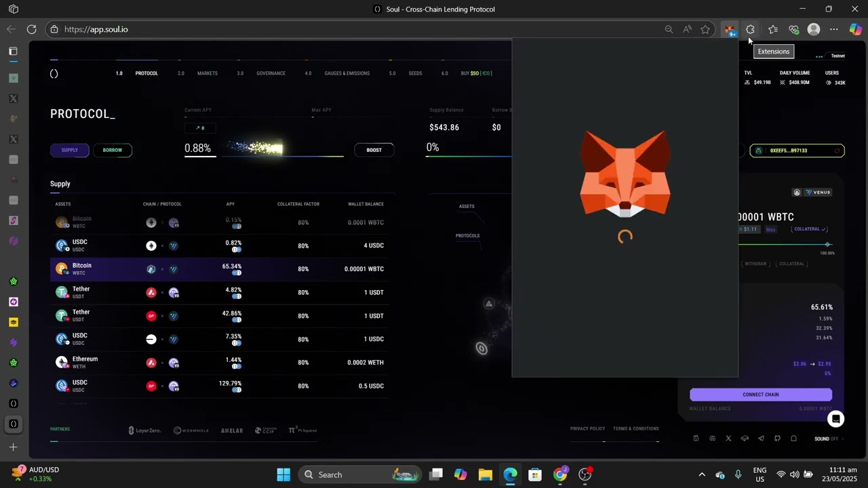Screen dimensions: 868x488
Task: Open the Windows Start menu
Action: click(283, 474)
